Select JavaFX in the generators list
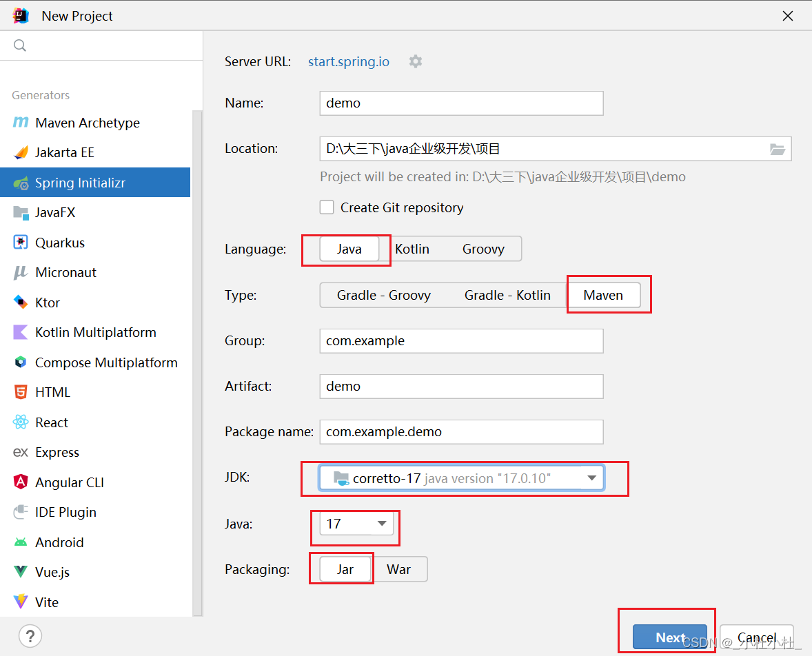This screenshot has width=812, height=656. 95,212
